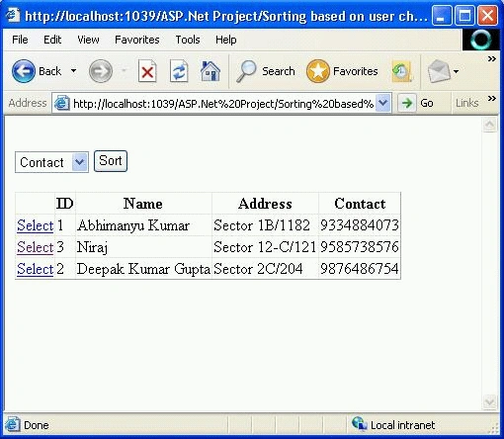The height and width of the screenshot is (439, 504).
Task: Click the Mail envelope icon
Action: [x=439, y=71]
